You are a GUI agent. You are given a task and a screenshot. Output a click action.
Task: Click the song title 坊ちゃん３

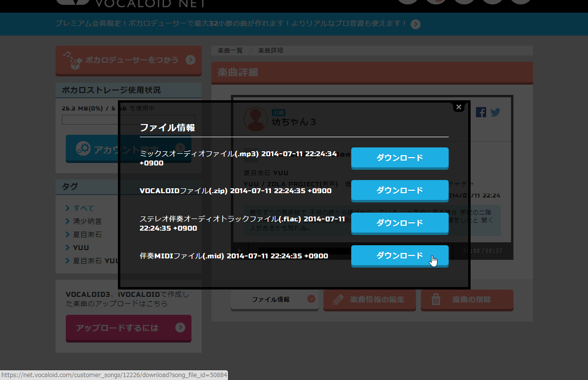pos(294,122)
